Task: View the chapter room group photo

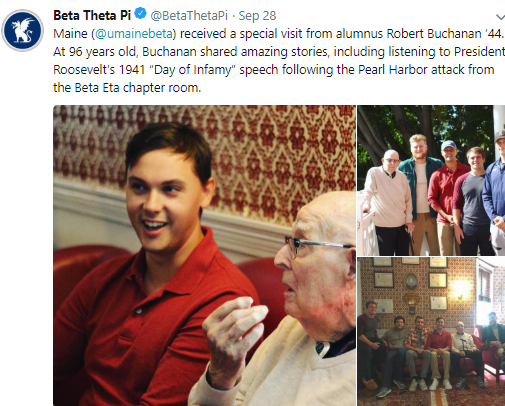Action: tap(431, 332)
